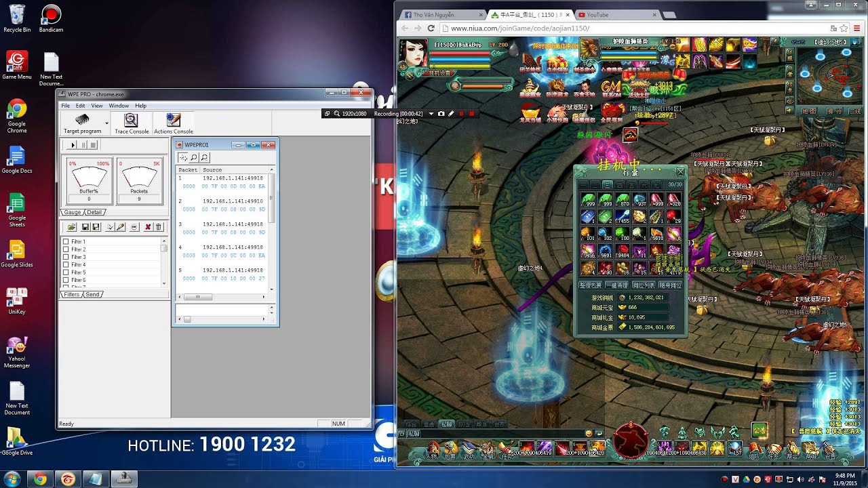This screenshot has height=488, width=868.
Task: Open Help menu in WPE PRO
Action: tap(140, 106)
